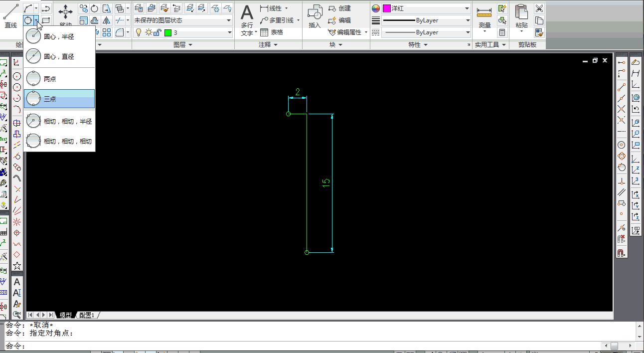Click the 编辑 block button

point(340,20)
